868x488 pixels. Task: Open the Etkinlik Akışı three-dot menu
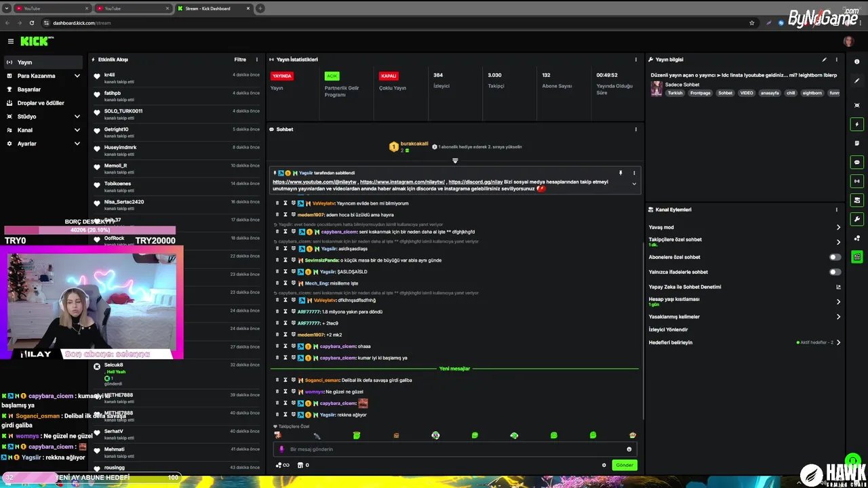[x=257, y=60]
